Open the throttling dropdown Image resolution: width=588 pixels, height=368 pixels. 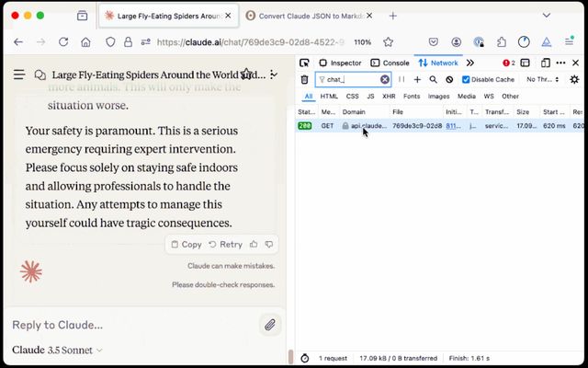point(543,79)
